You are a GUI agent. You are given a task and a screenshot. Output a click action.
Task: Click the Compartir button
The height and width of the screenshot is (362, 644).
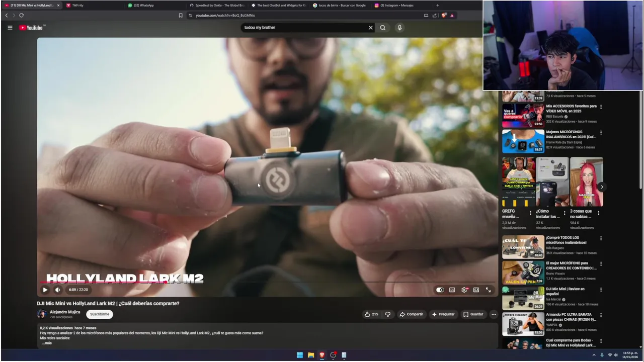pos(411,314)
